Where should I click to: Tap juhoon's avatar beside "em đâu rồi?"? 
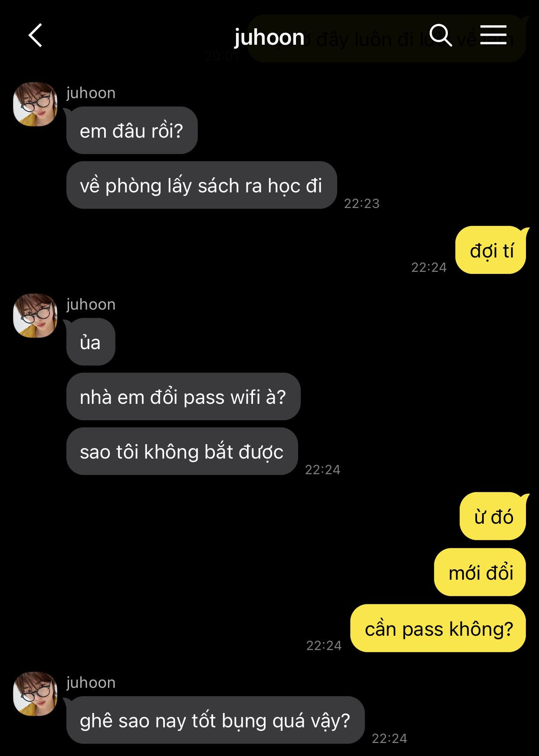pos(35,104)
